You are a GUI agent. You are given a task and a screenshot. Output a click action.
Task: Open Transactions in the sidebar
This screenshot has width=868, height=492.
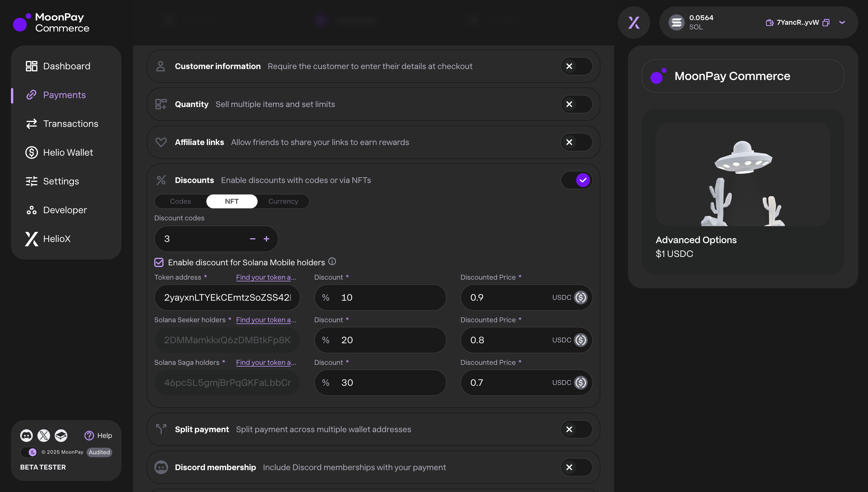pos(70,124)
